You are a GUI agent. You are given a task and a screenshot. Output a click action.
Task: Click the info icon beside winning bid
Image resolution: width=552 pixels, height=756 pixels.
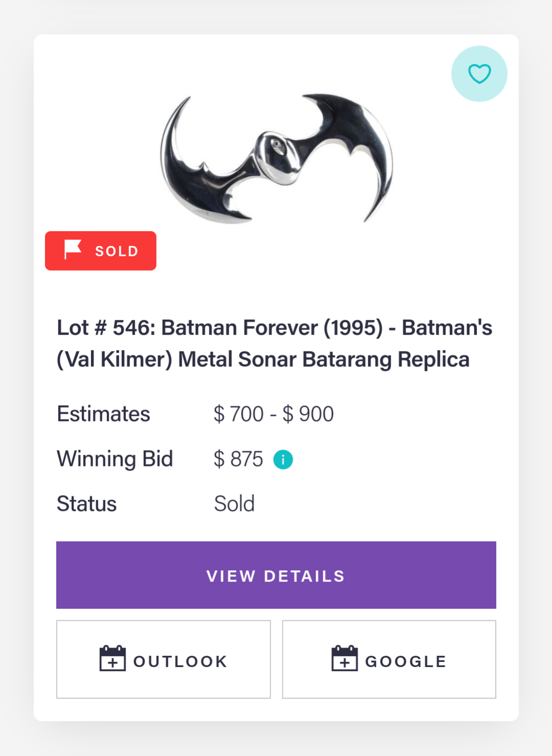(283, 459)
